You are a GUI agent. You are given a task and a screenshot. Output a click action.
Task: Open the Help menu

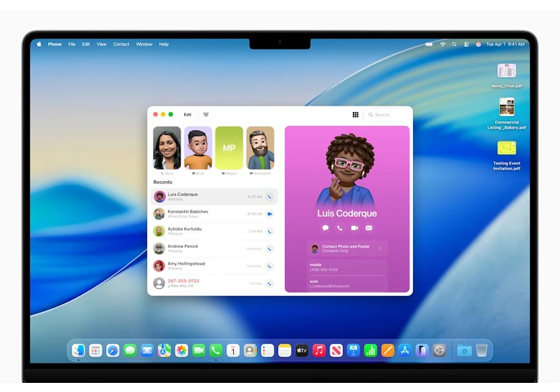point(164,44)
